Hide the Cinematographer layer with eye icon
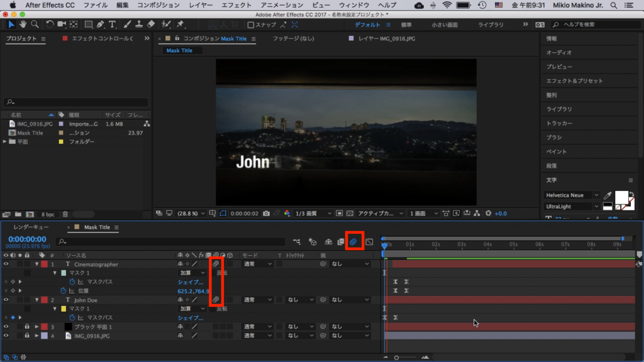644x362 pixels. [x=6, y=265]
